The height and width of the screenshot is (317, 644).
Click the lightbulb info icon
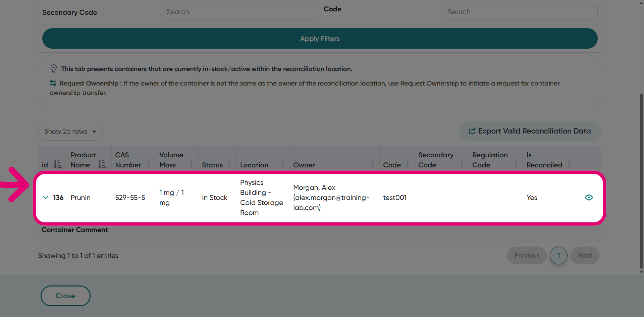point(54,68)
